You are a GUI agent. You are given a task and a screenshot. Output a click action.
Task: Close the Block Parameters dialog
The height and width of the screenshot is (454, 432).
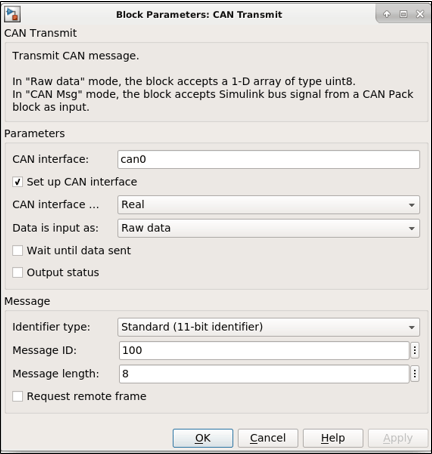point(420,14)
